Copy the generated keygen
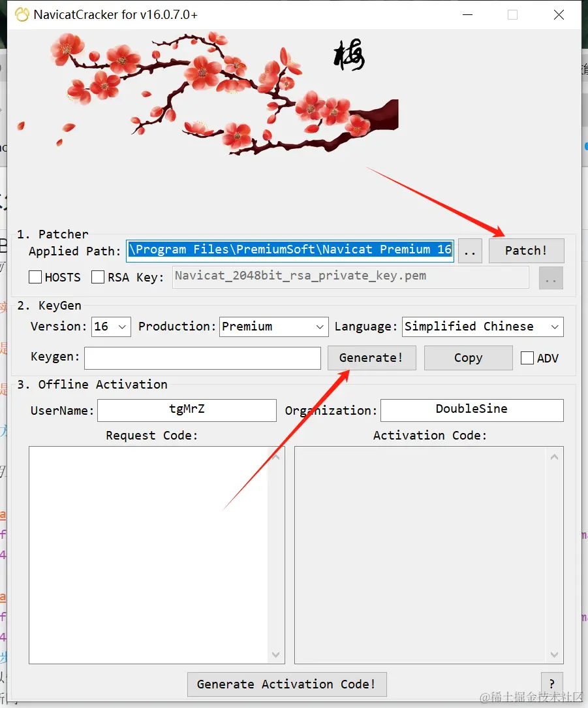Viewport: 588px width, 708px height. 468,358
